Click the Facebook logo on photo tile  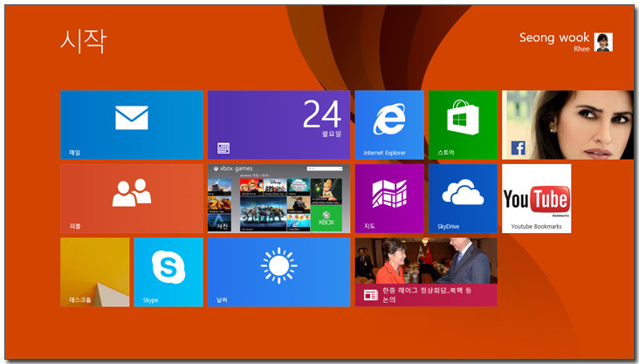pos(519,148)
